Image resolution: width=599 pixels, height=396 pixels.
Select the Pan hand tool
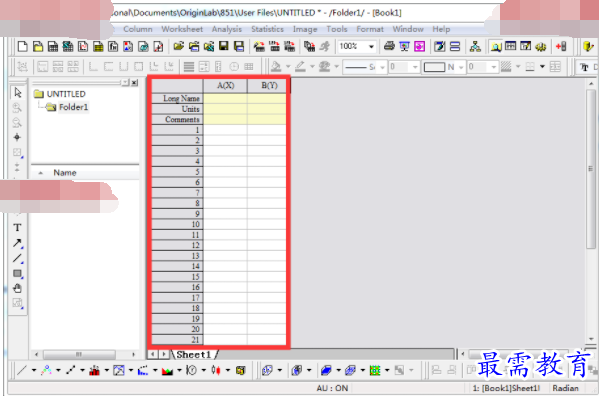17,288
